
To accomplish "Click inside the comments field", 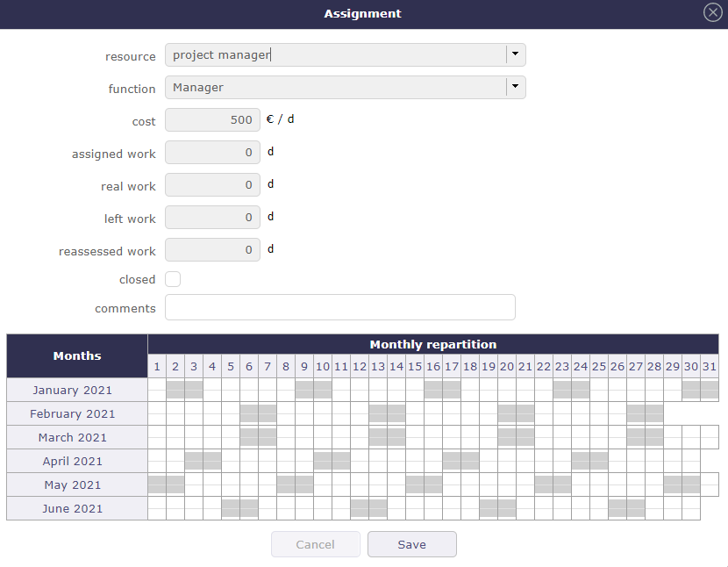I will tap(339, 307).
